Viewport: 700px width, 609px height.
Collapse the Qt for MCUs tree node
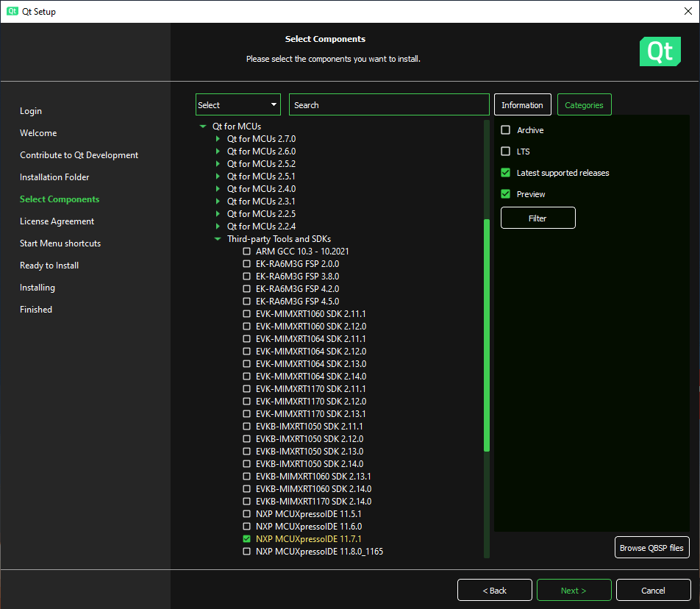point(203,127)
